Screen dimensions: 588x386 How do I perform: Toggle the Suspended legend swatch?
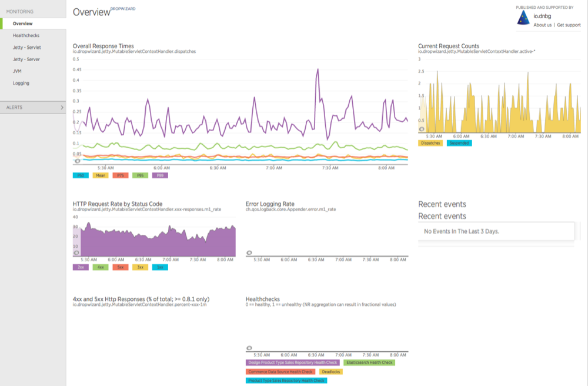click(459, 143)
